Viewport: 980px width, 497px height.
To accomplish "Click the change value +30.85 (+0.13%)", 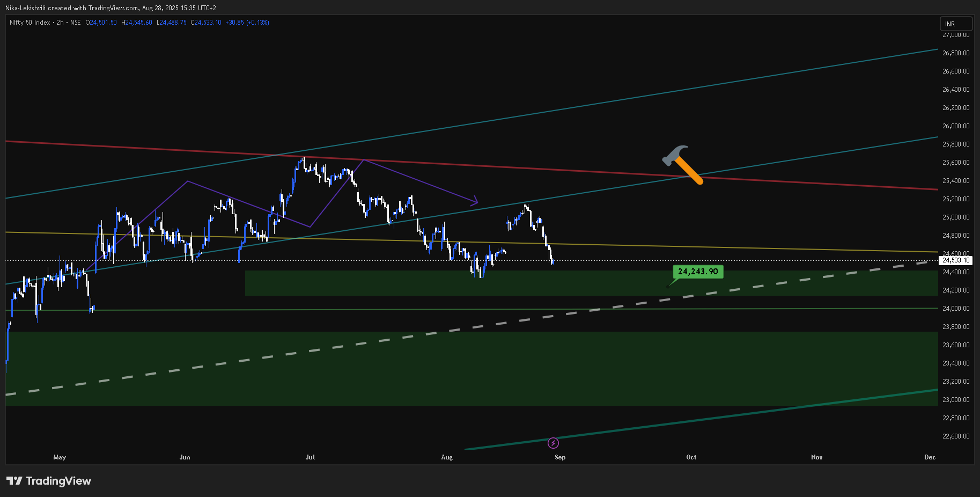I will click(247, 23).
